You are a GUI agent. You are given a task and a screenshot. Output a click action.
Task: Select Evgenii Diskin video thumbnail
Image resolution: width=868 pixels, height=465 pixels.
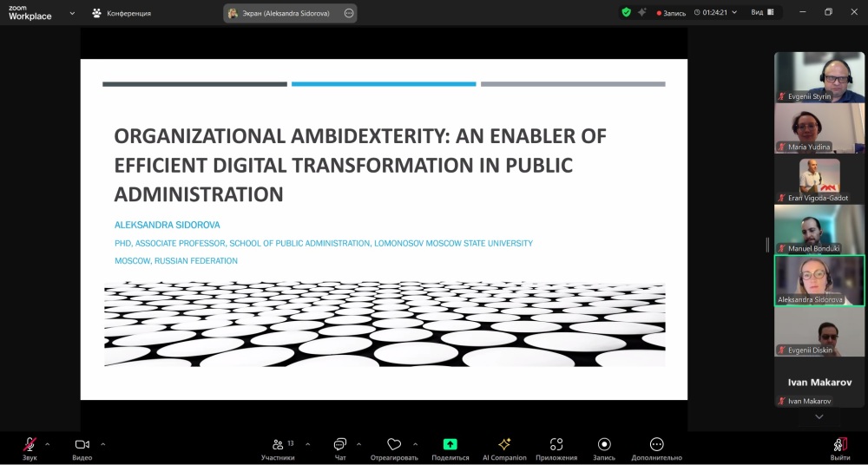[819, 331]
